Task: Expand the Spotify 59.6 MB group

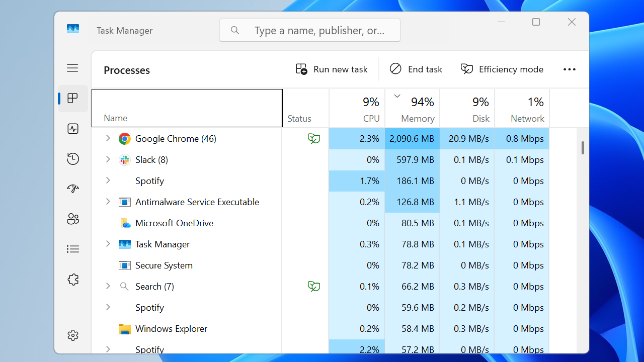Action: (108, 307)
